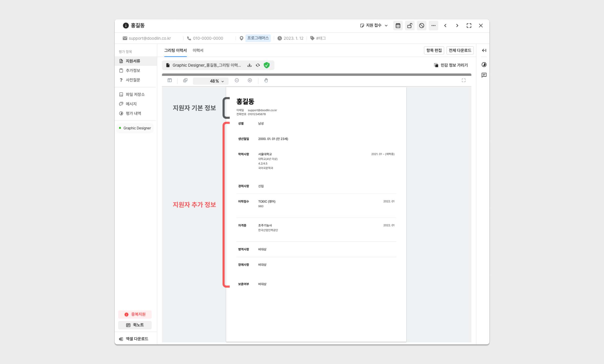Toggle the PDF sidebar panel view
Screen dimensions: 604x364
point(170,80)
